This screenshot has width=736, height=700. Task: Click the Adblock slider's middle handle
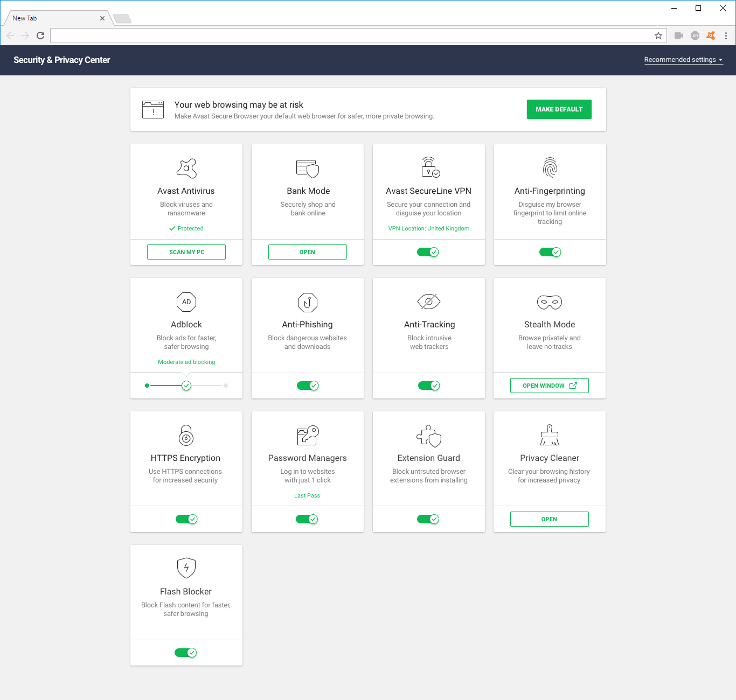[186, 386]
